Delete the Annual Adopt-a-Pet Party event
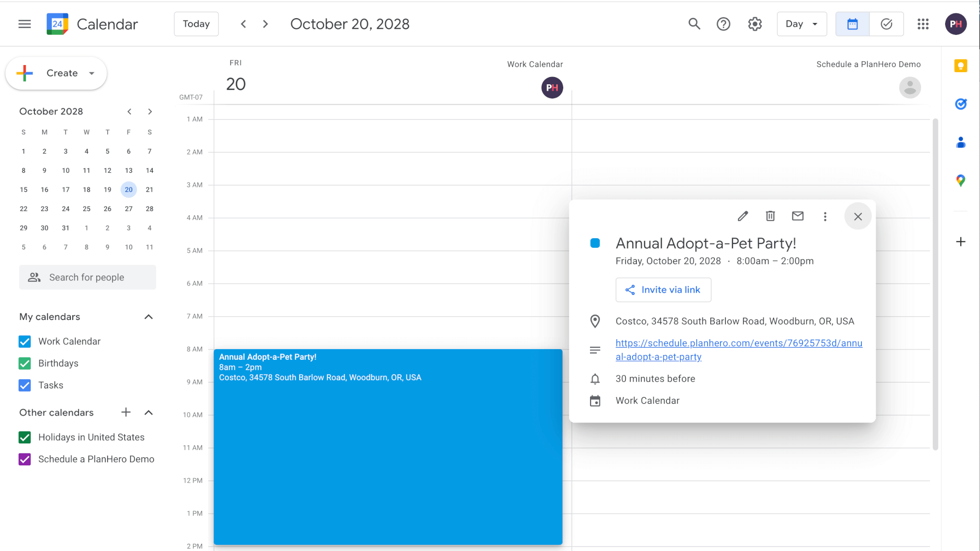Screen dimensions: 980x551 click(x=769, y=216)
